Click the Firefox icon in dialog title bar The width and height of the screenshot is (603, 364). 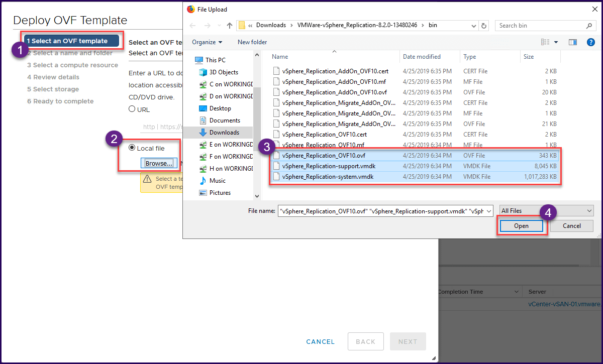click(x=191, y=9)
